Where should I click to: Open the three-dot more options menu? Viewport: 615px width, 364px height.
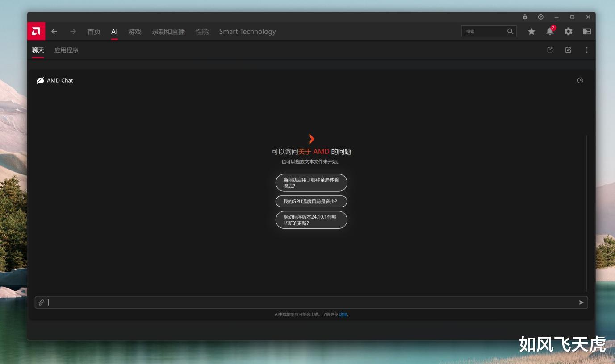[587, 50]
